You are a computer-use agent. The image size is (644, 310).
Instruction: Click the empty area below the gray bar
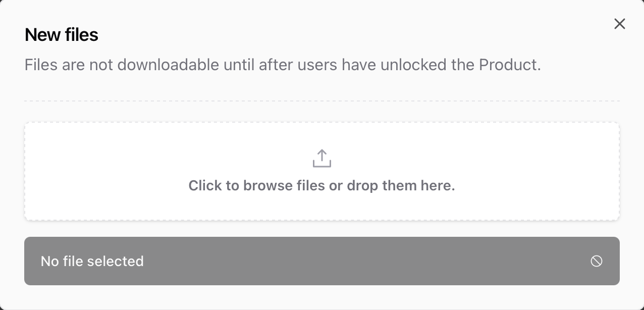pos(321,298)
